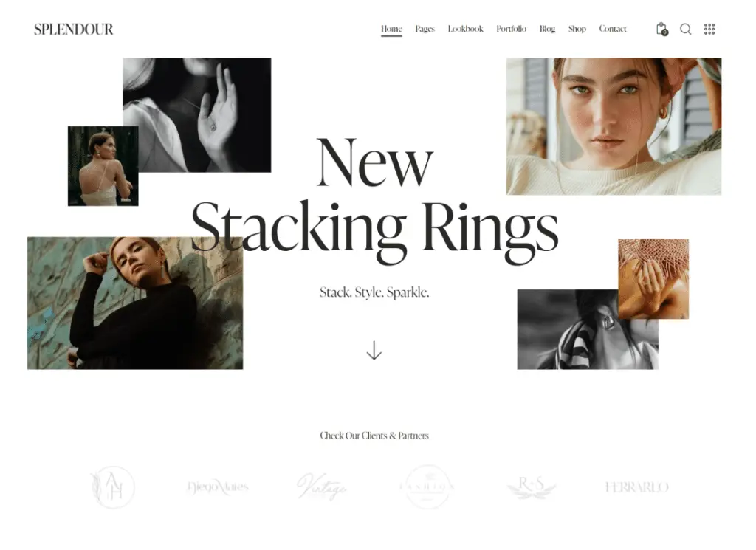Click the SPLENDOUR site logo
Screen dimensions: 756x550
[74, 30]
